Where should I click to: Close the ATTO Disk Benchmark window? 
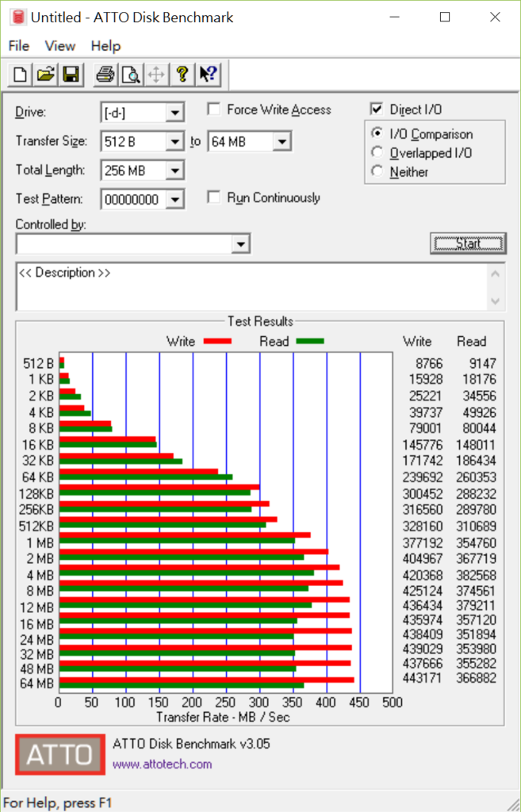[x=495, y=17]
